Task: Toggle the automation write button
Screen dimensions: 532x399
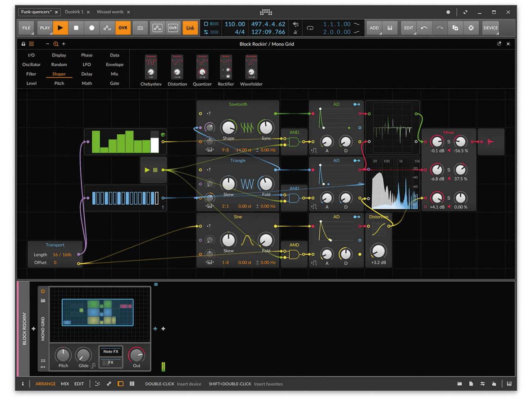Action: 107,28
